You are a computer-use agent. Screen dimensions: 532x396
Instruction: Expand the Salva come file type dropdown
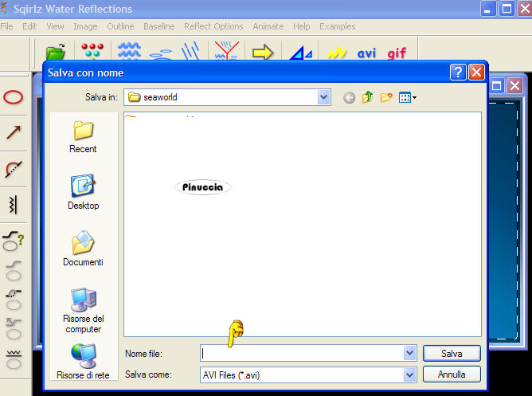coord(410,375)
